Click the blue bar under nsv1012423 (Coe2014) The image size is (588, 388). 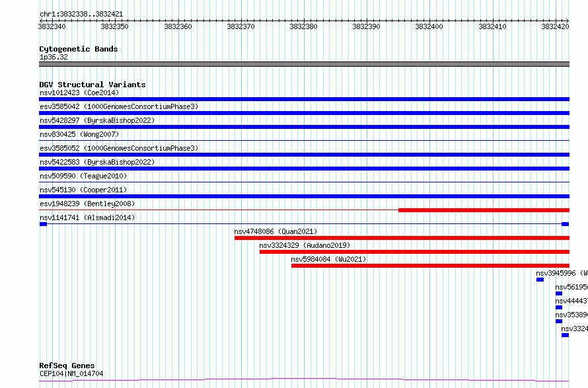[304, 99]
